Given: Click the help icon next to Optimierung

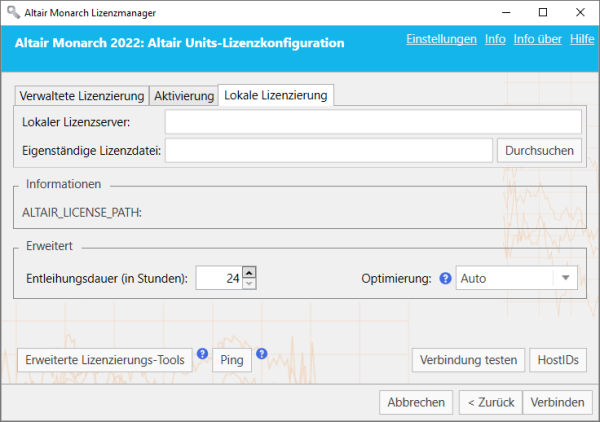Looking at the screenshot, I should [445, 278].
